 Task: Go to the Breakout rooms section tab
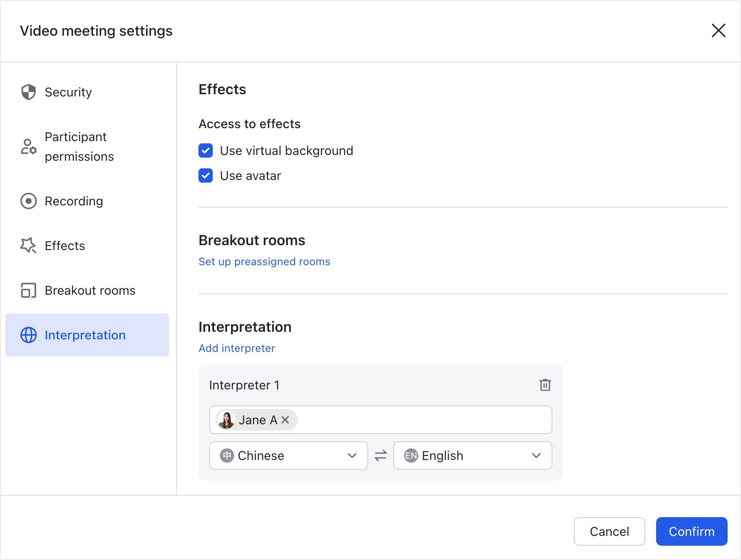click(90, 290)
